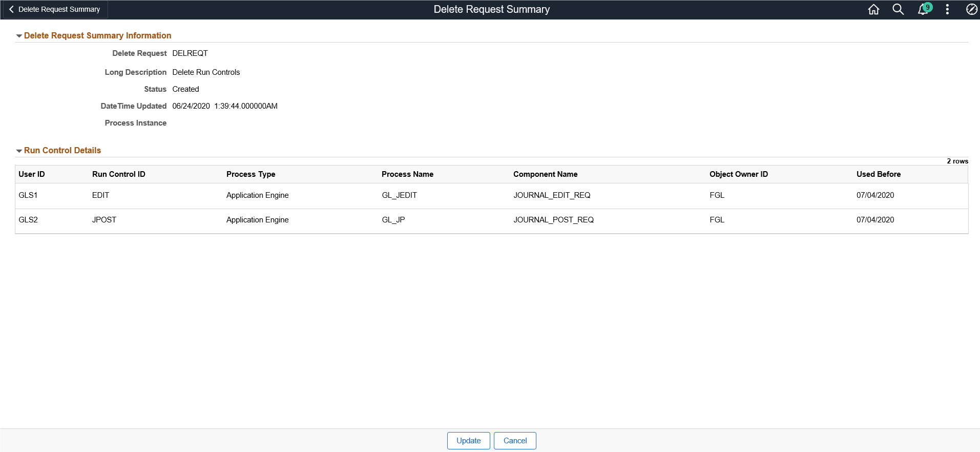Select the 06/24/2020 datetime updated value
980x452 pixels.
point(225,106)
